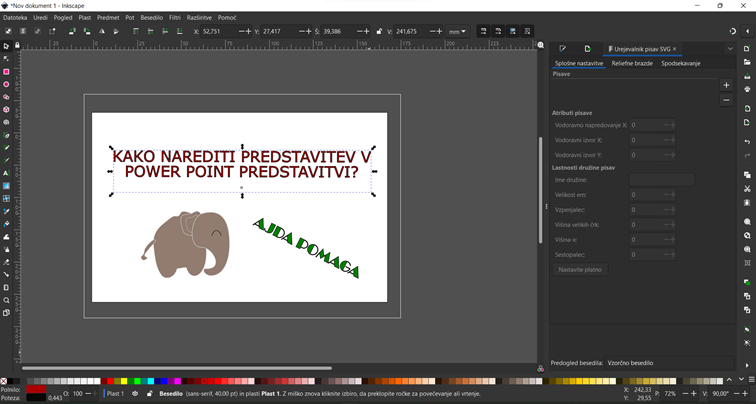Open the Razširitve menu
This screenshot has width=756, height=404.
[x=199, y=17]
